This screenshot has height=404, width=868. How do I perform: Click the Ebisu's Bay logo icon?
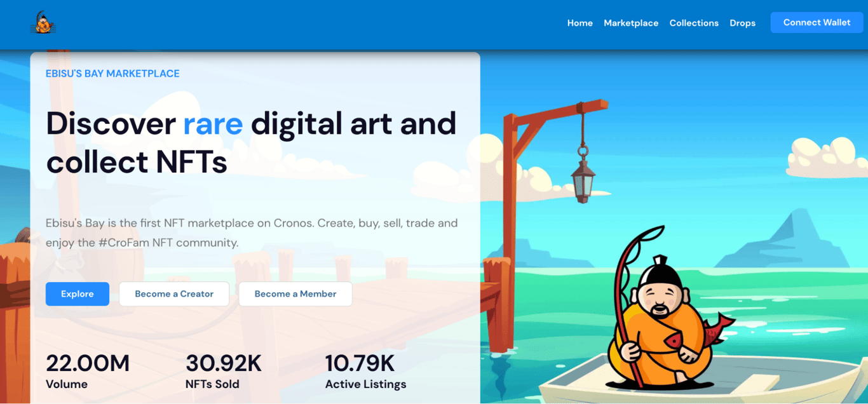[x=43, y=23]
